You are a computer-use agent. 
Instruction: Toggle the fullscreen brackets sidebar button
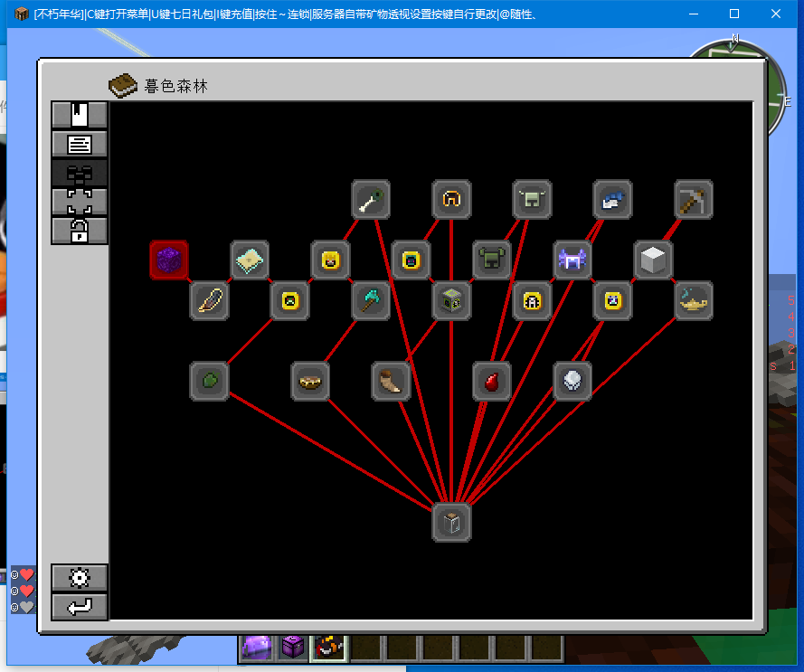80,202
